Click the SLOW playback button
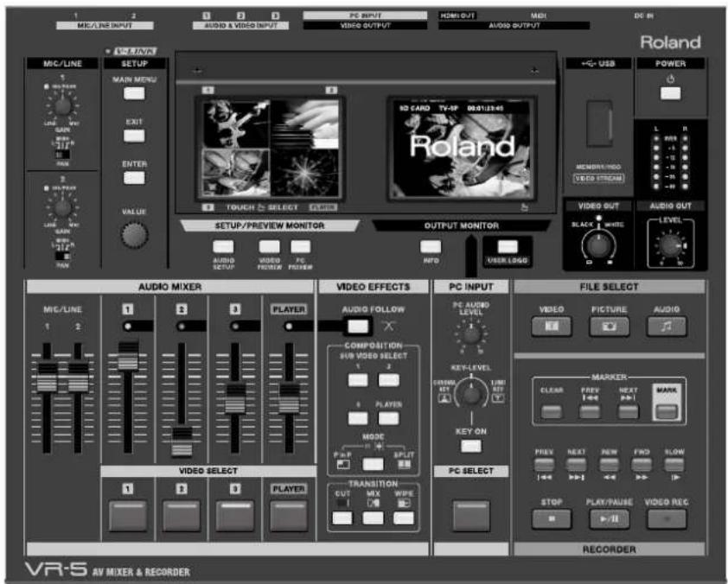Image resolution: width=728 pixels, height=584 pixels. point(674,464)
